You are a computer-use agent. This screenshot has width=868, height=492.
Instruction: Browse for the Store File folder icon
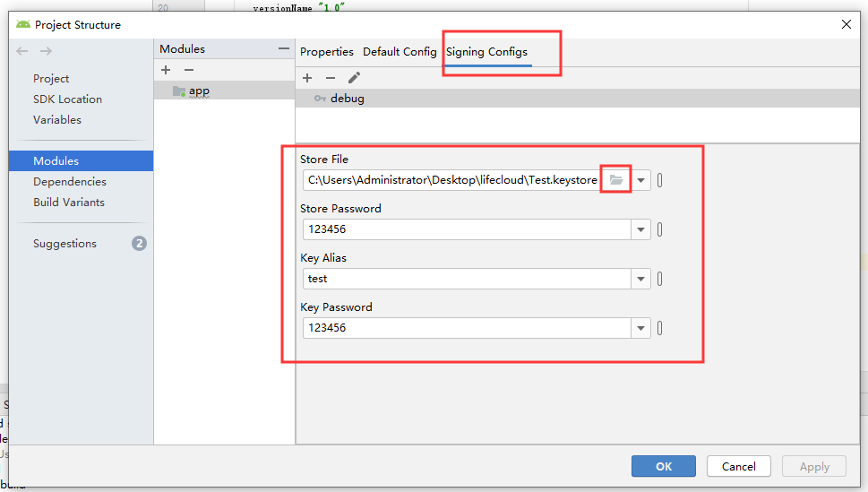click(616, 179)
